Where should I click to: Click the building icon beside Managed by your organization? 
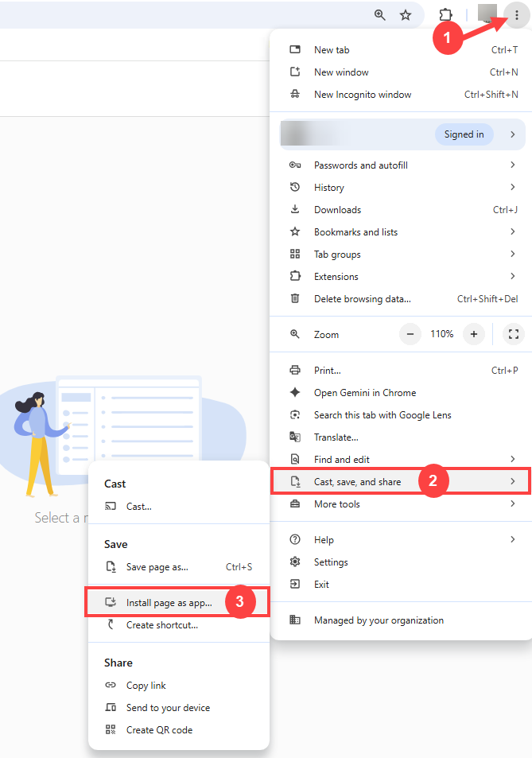295,620
